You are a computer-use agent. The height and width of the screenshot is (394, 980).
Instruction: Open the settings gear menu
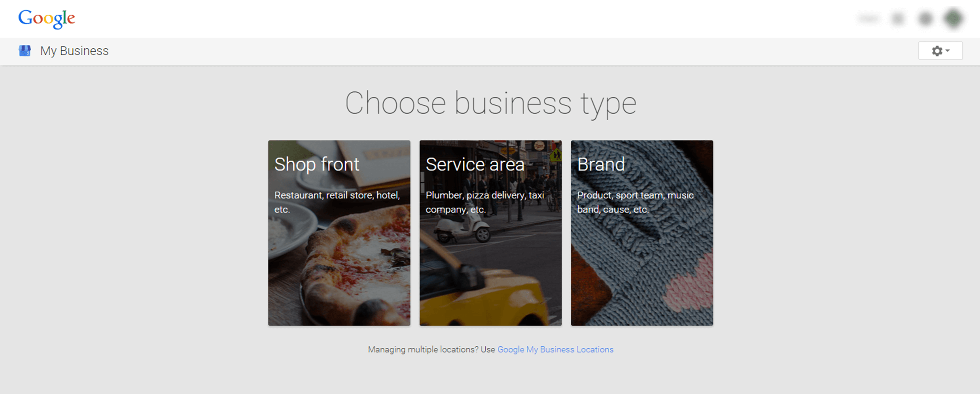pos(937,51)
